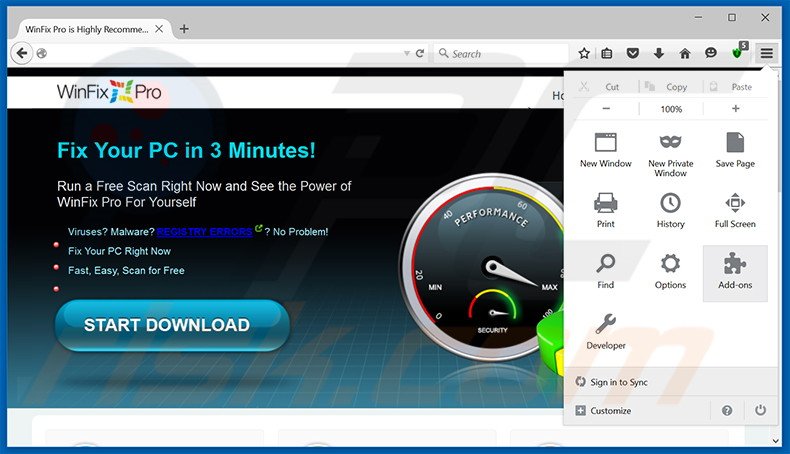Open the Find magnifier tool
The image size is (790, 454).
[x=606, y=273]
